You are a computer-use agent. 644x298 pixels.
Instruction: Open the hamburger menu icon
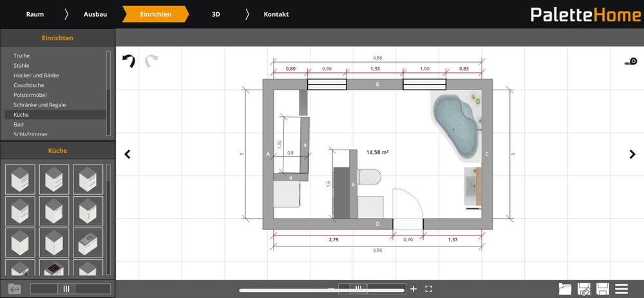pos(621,289)
